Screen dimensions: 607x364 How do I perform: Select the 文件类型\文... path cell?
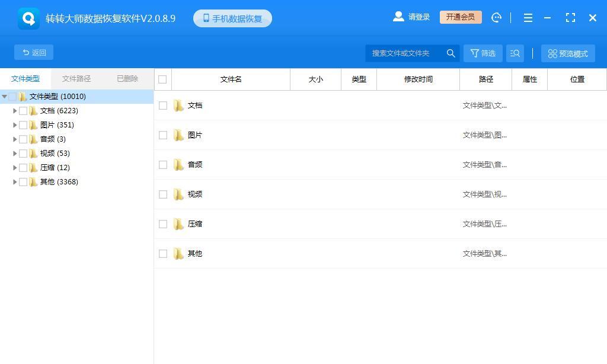tap(485, 106)
